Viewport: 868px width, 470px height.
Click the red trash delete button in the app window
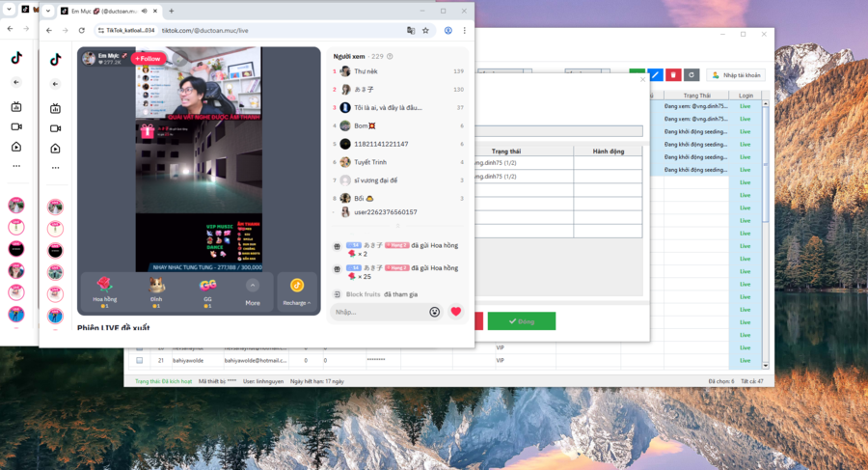(x=673, y=75)
